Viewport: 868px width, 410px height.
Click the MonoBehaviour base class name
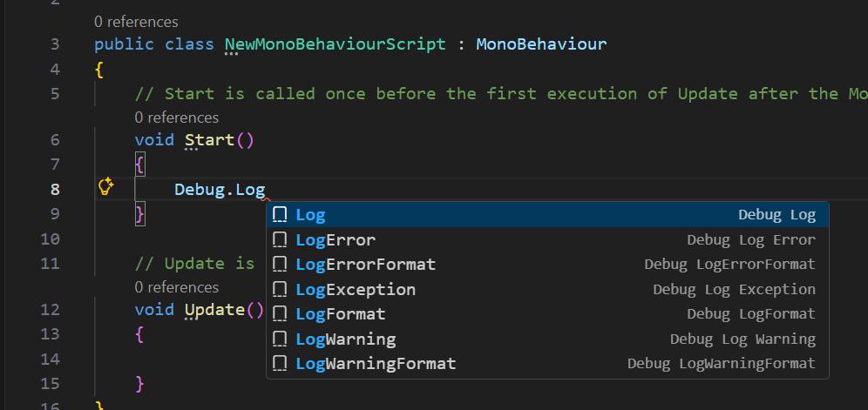[x=541, y=44]
